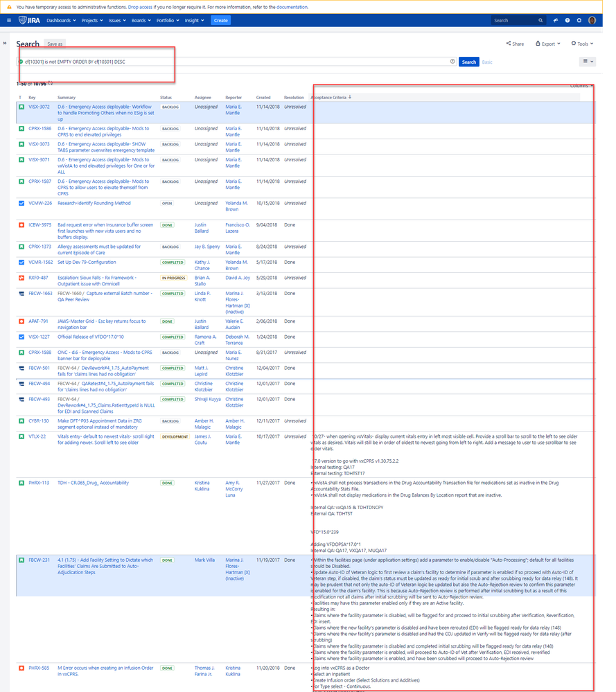Click the task icon for VCMW-226

coord(21,204)
